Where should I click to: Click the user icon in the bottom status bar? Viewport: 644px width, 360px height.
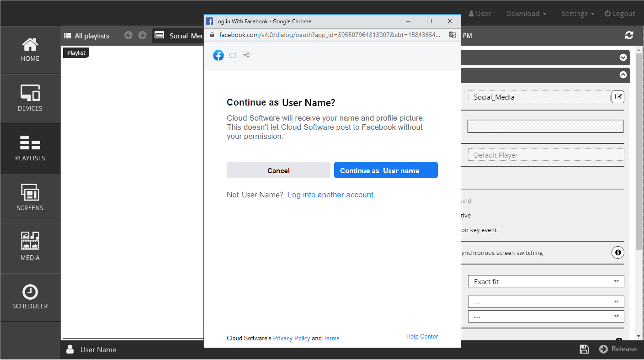click(70, 349)
